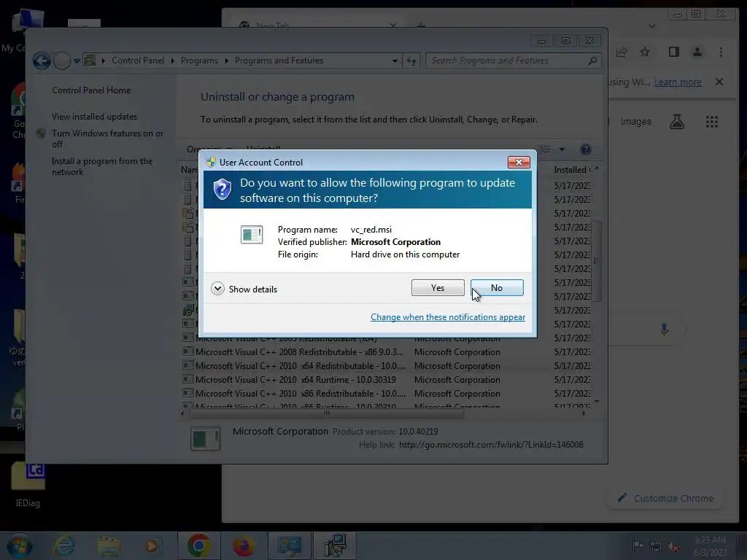Select Microsoft Visual C++ 2010 x64 Redistributable row
Viewport: 747px width, 560px height.
[x=386, y=366]
